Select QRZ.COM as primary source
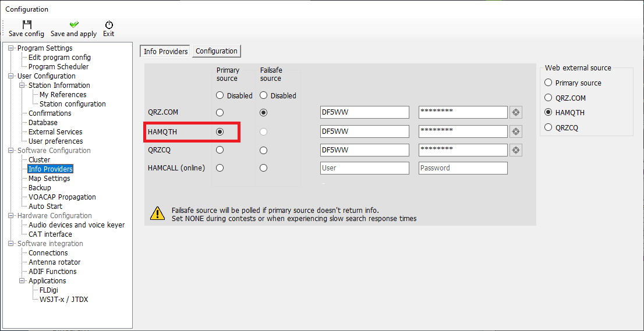Viewport: 644px width, 331px height. (220, 112)
